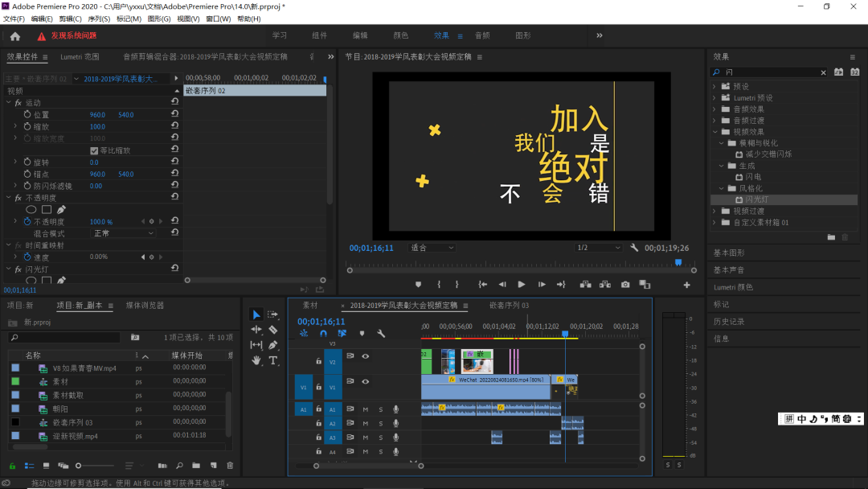868x489 pixels.
Task: Switch to the 嵌套序列 03 timeline tab
Action: (509, 306)
